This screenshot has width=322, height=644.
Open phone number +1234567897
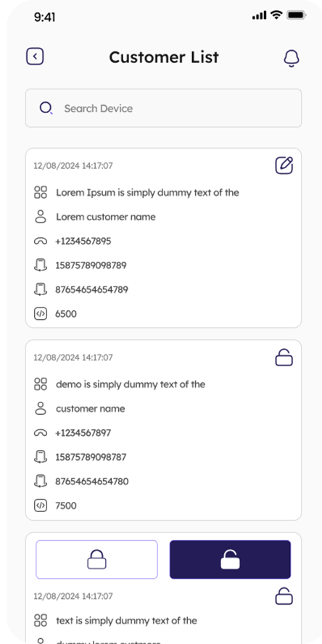(x=83, y=432)
